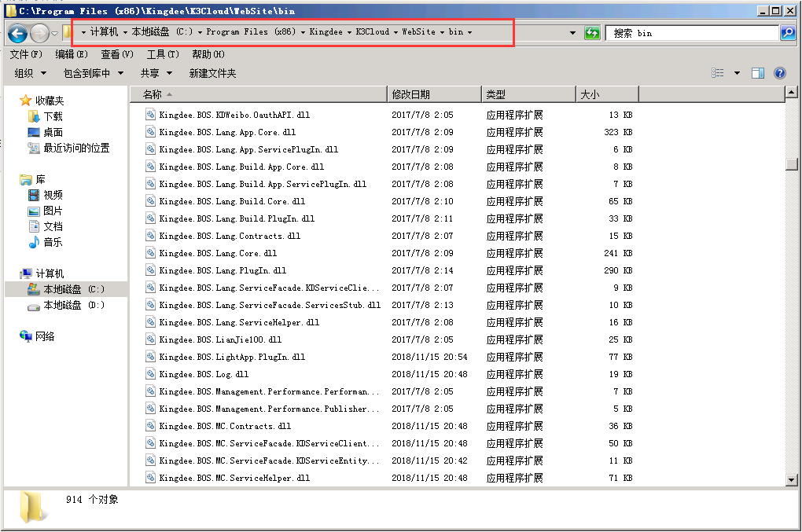Select Program Files (x86) breadcrumb segment
Image resolution: width=802 pixels, height=532 pixels.
[x=251, y=31]
